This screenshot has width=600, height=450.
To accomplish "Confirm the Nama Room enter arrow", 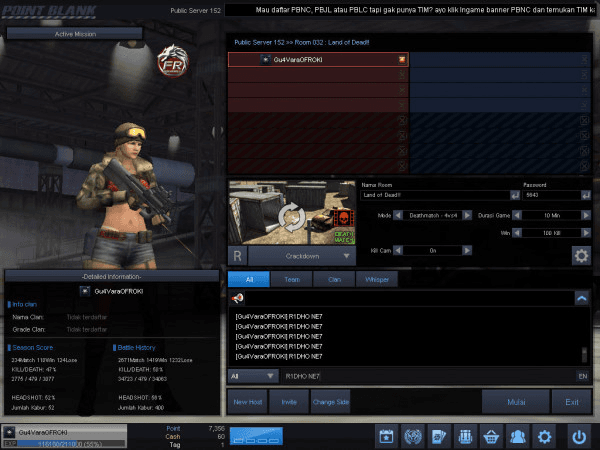I will coord(515,195).
